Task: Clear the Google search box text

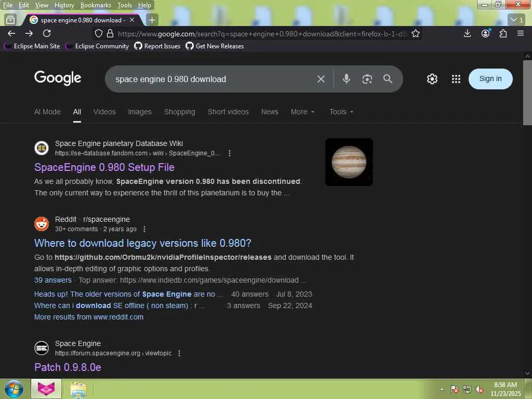Action: click(321, 79)
